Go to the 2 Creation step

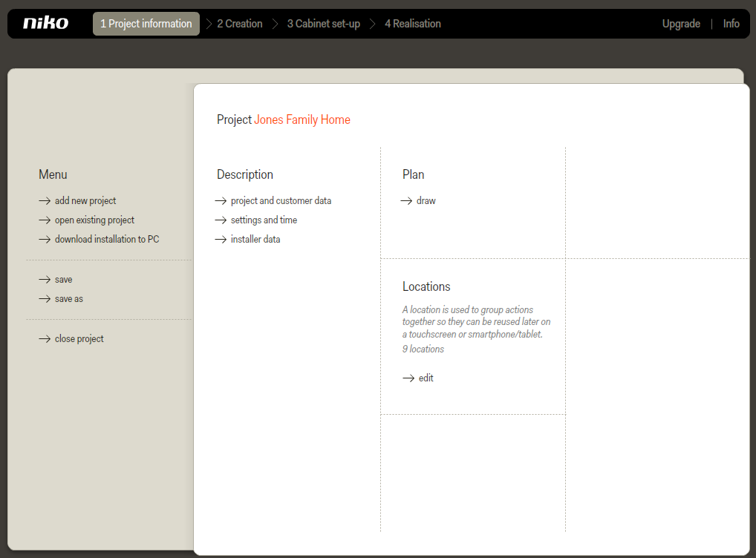[240, 24]
